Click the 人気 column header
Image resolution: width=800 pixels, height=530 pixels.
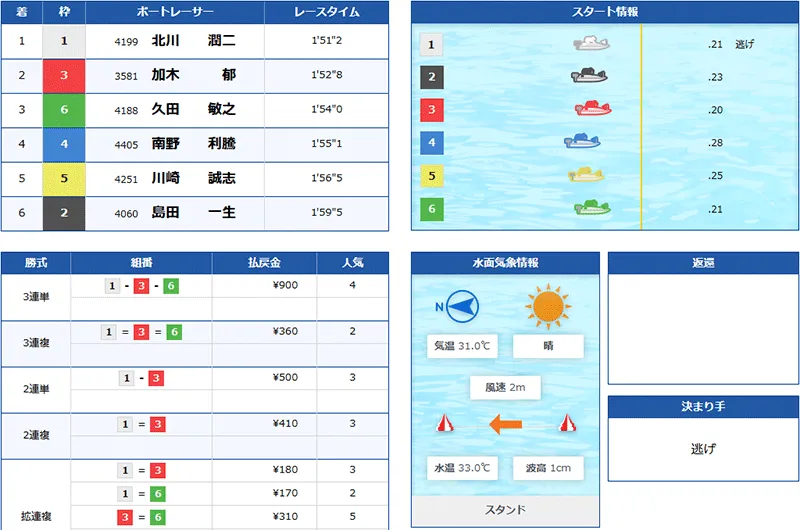pyautogui.click(x=353, y=263)
